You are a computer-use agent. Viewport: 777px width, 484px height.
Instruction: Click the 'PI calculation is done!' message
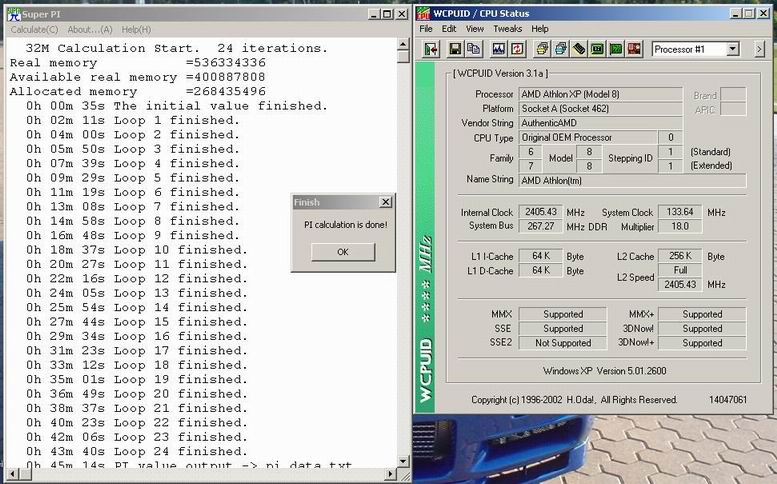[345, 224]
